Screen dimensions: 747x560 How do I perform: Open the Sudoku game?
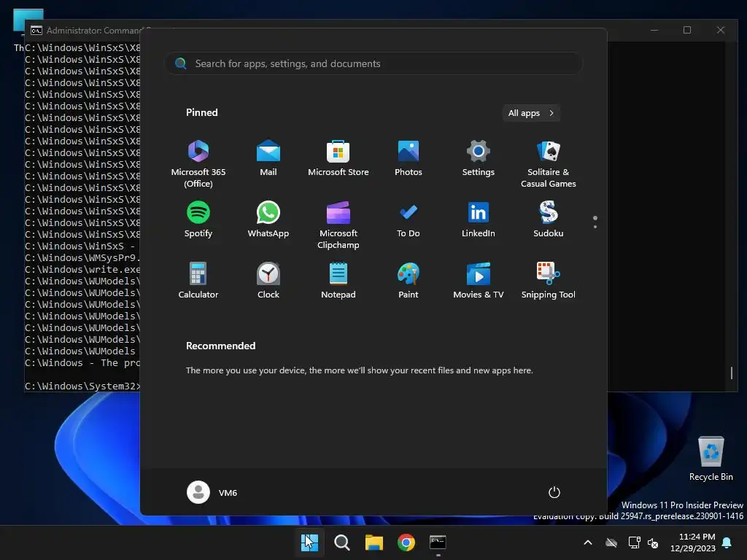pos(549,219)
